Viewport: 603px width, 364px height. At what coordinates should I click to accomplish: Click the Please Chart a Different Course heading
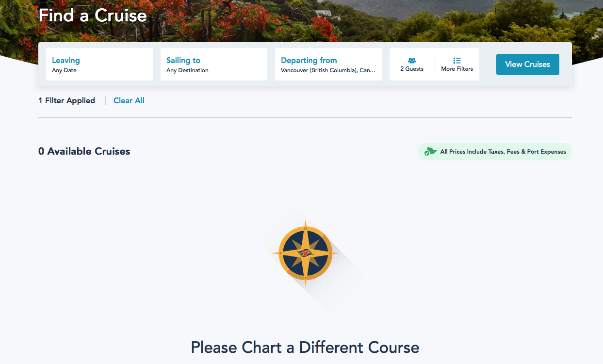coord(305,348)
